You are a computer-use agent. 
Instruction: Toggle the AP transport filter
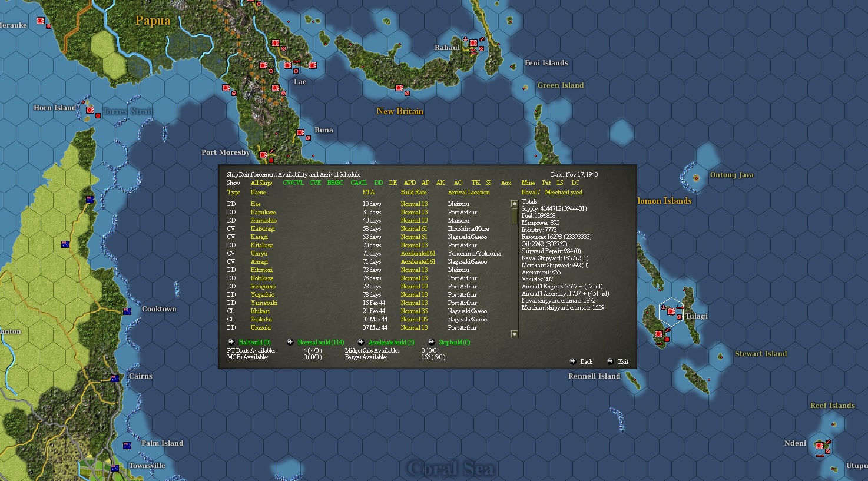tap(425, 183)
